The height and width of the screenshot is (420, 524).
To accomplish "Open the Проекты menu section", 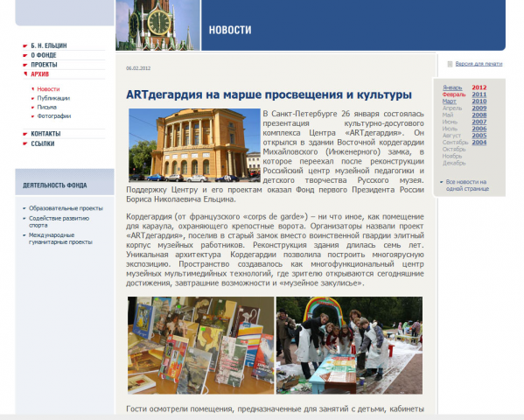I will coord(44,65).
